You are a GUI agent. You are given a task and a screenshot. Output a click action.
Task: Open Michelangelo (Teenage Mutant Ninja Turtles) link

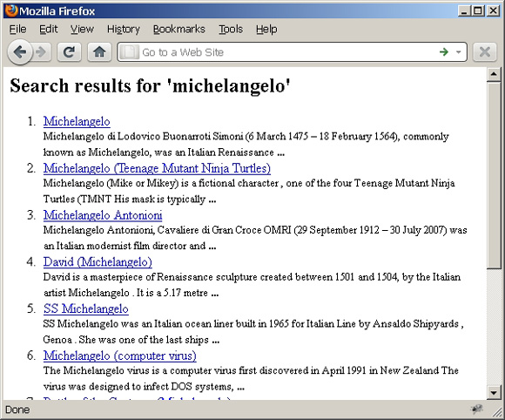[x=157, y=168]
